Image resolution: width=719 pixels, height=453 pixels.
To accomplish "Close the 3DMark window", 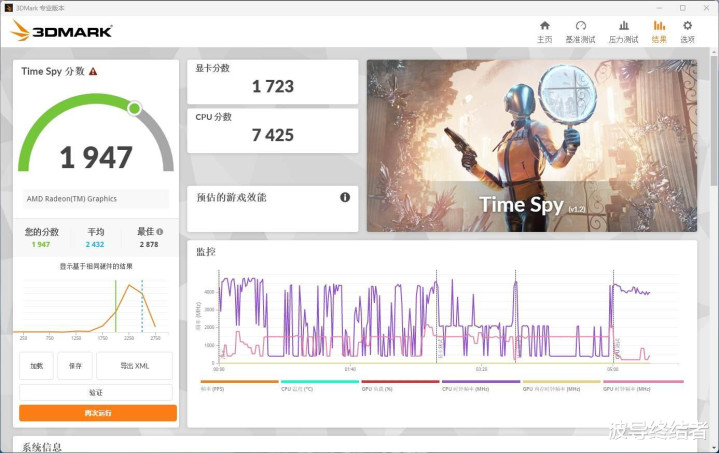I will click(x=707, y=8).
